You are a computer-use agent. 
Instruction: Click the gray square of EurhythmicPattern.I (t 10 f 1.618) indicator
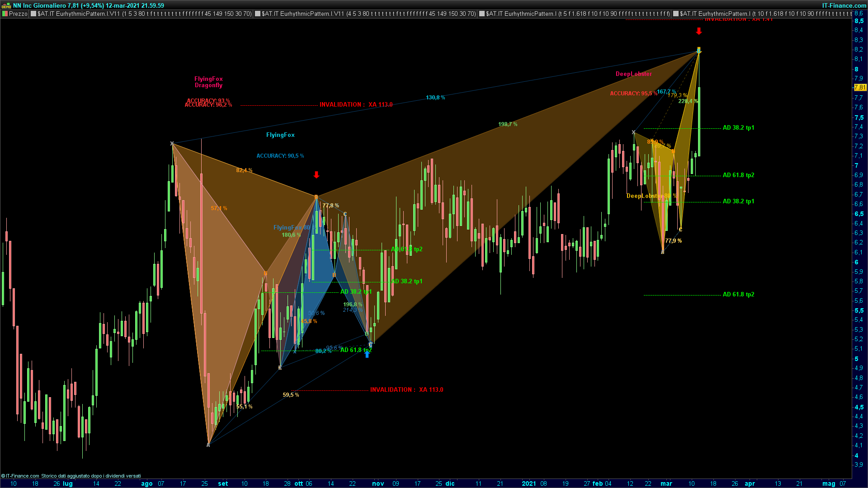click(676, 14)
